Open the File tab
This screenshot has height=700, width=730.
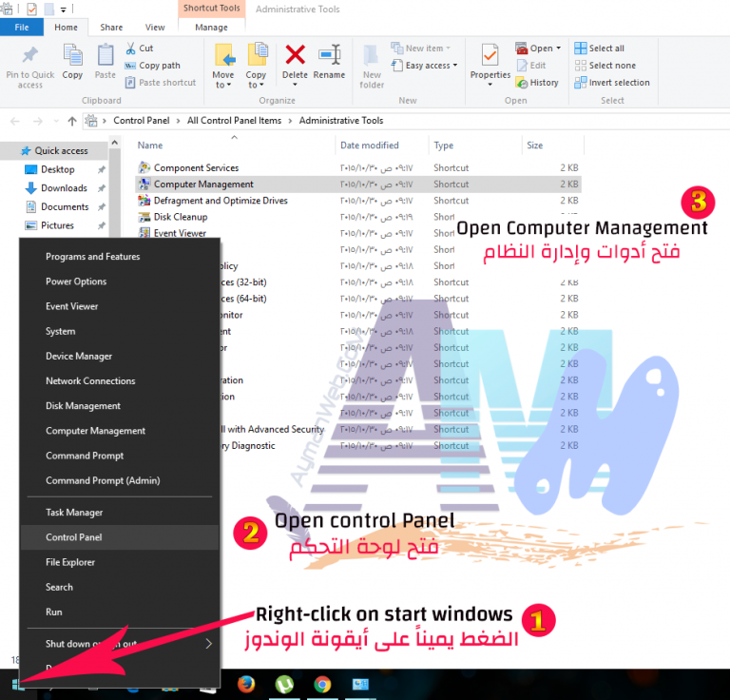22,27
